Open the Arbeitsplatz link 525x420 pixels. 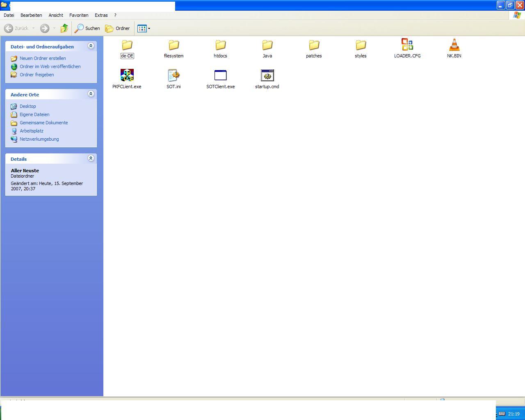click(32, 131)
